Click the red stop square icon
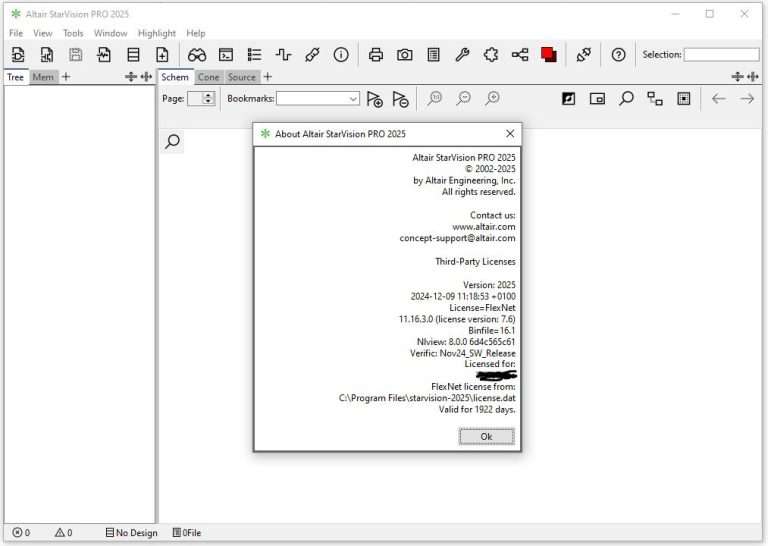 pyautogui.click(x=548, y=55)
